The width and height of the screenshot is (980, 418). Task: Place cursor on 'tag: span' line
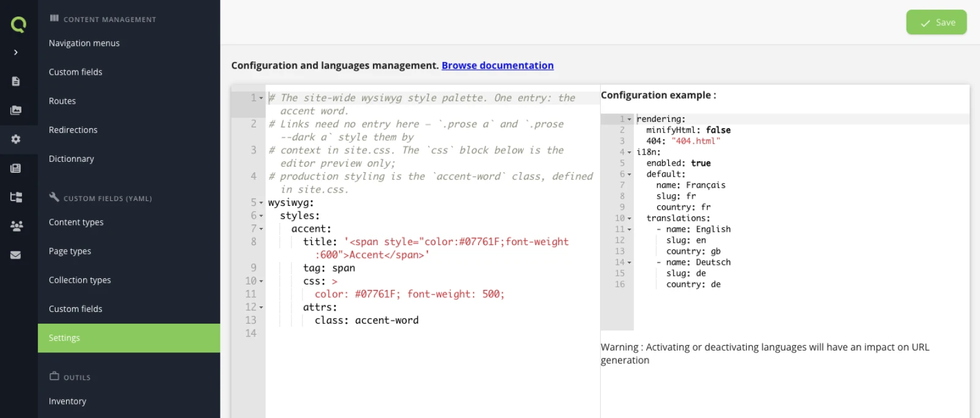point(329,268)
